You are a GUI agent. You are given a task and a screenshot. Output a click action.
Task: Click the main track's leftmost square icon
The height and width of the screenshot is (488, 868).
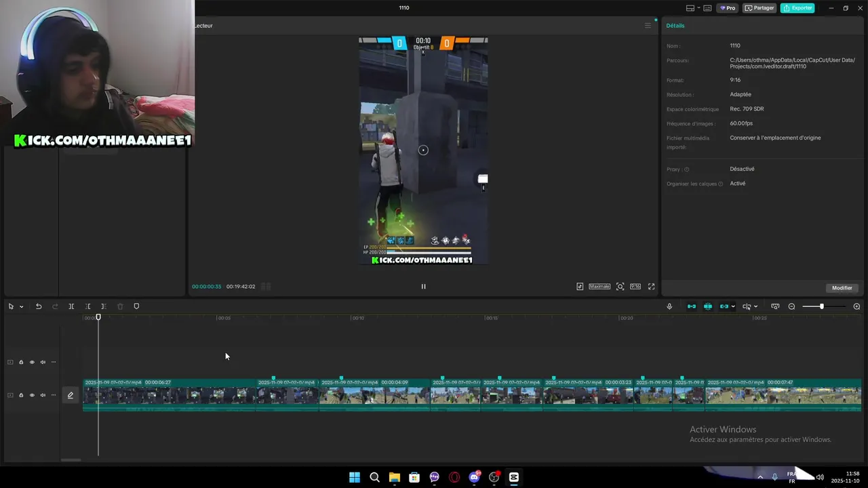tap(10, 395)
